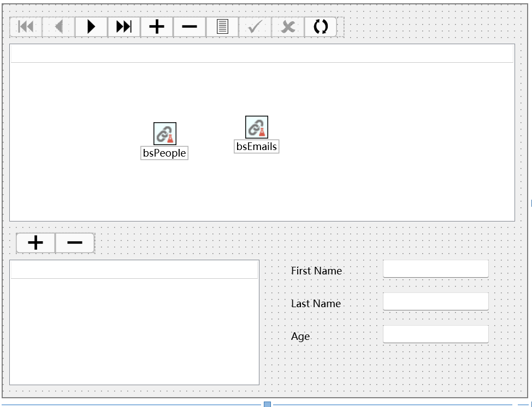Click the First Name edit box
Image resolution: width=532 pixels, height=407 pixels.
coord(436,269)
